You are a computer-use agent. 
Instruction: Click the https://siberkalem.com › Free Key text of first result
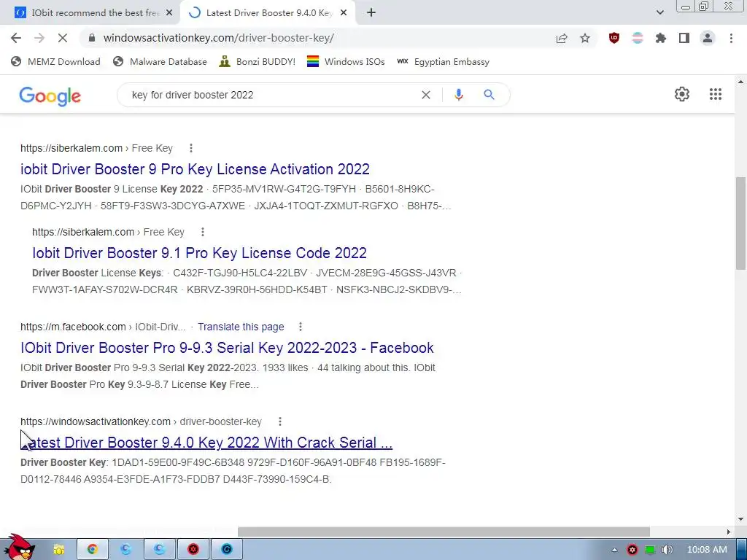(96, 148)
